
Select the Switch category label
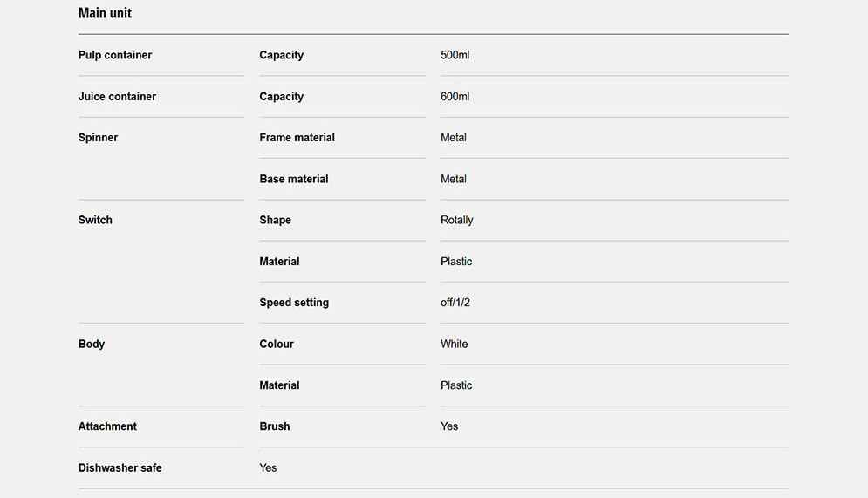tap(95, 220)
